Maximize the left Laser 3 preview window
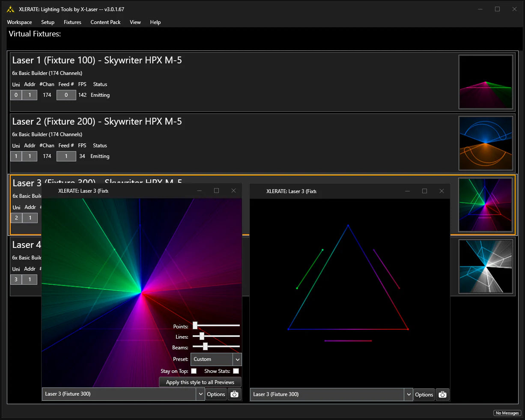This screenshot has width=525, height=420. (216, 191)
